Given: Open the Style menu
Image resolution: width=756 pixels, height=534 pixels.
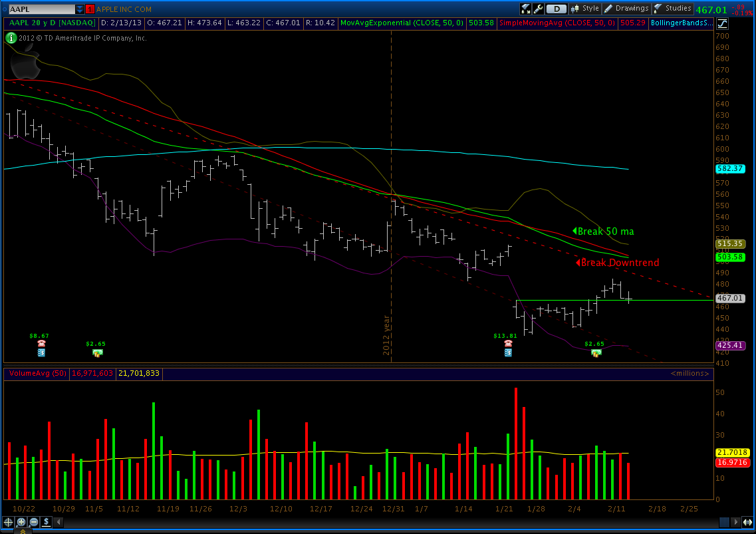Looking at the screenshot, I should [584, 8].
